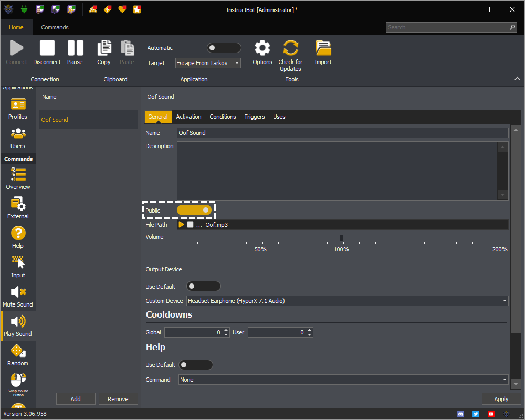This screenshot has width=525, height=420.
Task: Browse for file with the ellipsis button
Action: coord(199,225)
